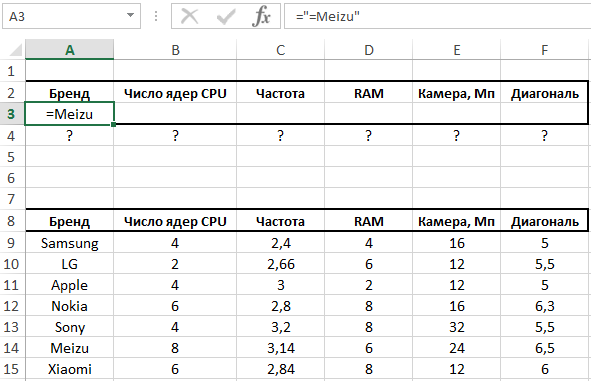
Task: Click the 3,14 frequency value for Meizu
Action: (x=280, y=348)
